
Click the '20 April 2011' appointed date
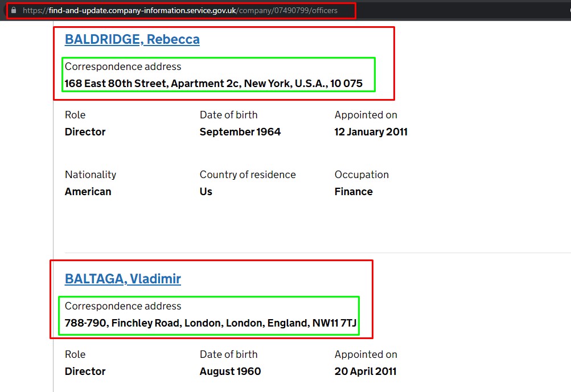pyautogui.click(x=365, y=372)
